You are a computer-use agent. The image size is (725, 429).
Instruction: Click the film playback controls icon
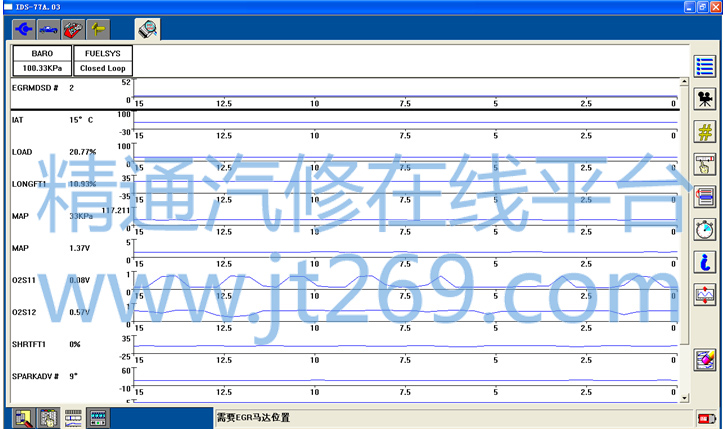pos(98,418)
